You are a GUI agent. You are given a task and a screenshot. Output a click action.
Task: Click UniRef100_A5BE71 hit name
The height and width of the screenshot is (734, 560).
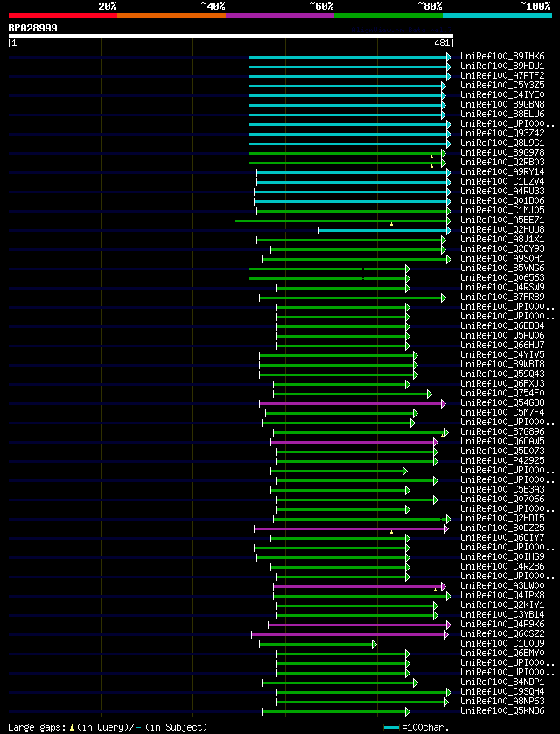502,220
